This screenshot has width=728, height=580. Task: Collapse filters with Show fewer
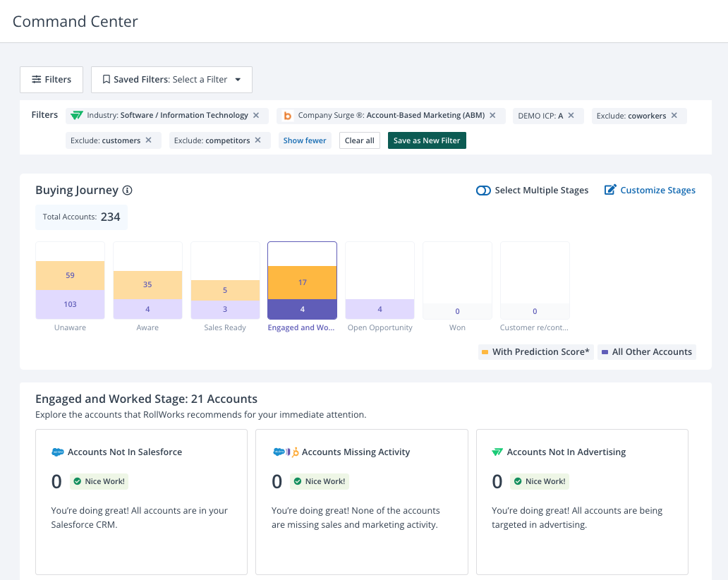coord(305,140)
